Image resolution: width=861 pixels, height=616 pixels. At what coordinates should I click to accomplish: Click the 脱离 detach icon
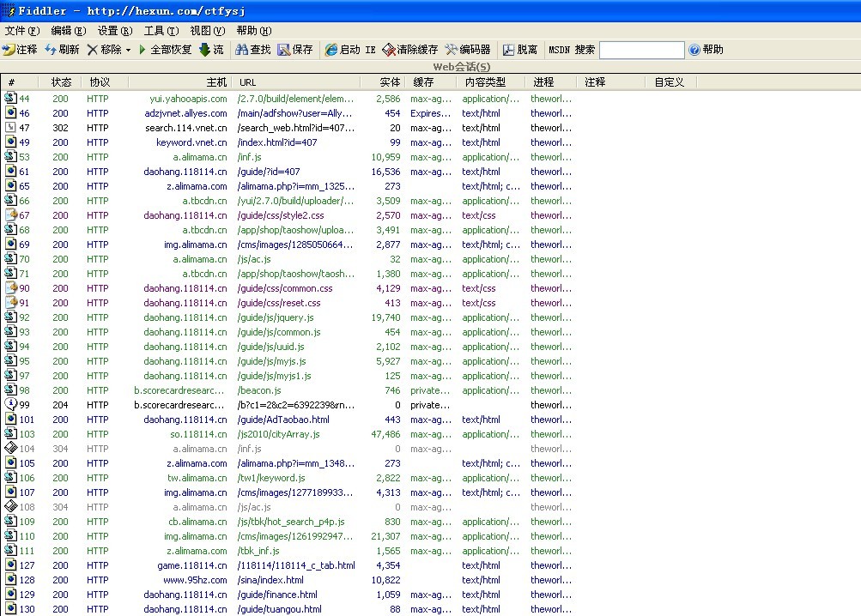pyautogui.click(x=508, y=50)
